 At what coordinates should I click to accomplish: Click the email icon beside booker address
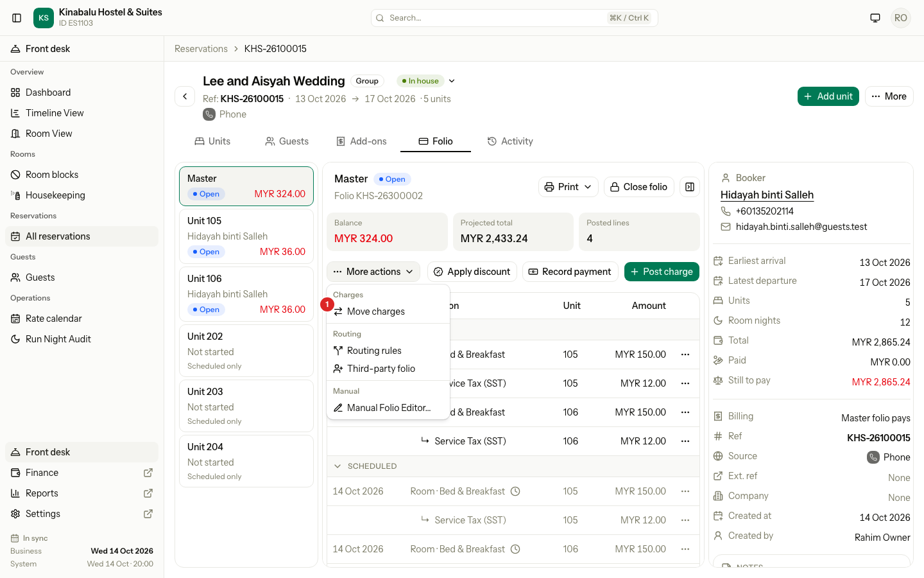click(726, 227)
